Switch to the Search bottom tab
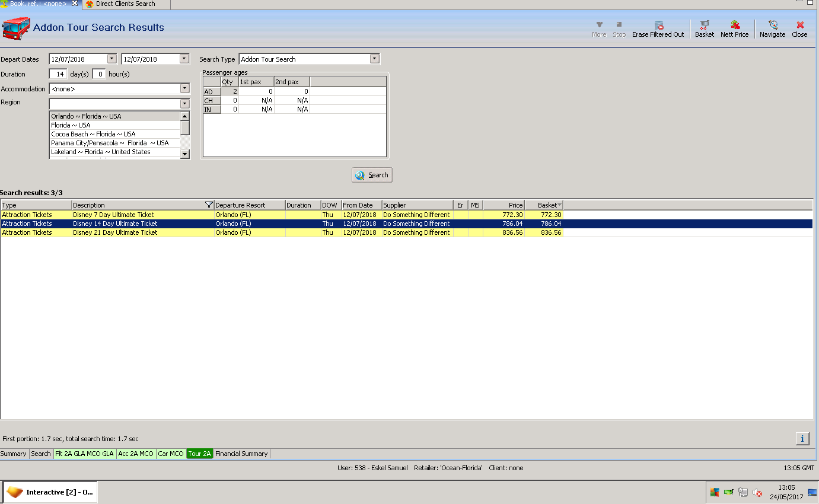The image size is (819, 504). click(41, 454)
